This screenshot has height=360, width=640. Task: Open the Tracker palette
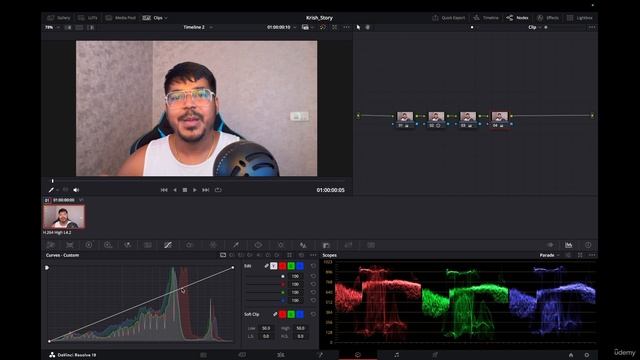point(281,245)
